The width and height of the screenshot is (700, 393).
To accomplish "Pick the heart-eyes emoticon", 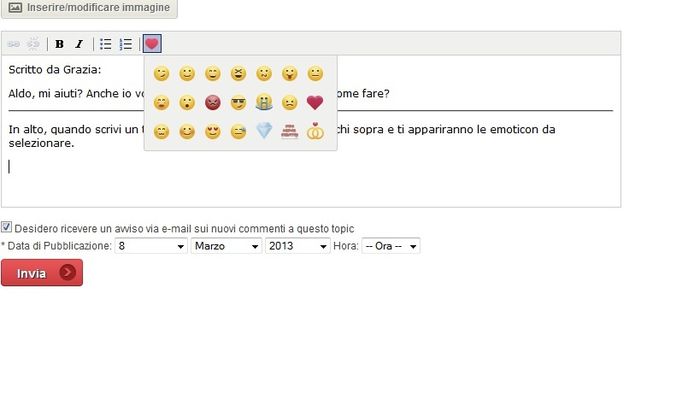I will 212,132.
